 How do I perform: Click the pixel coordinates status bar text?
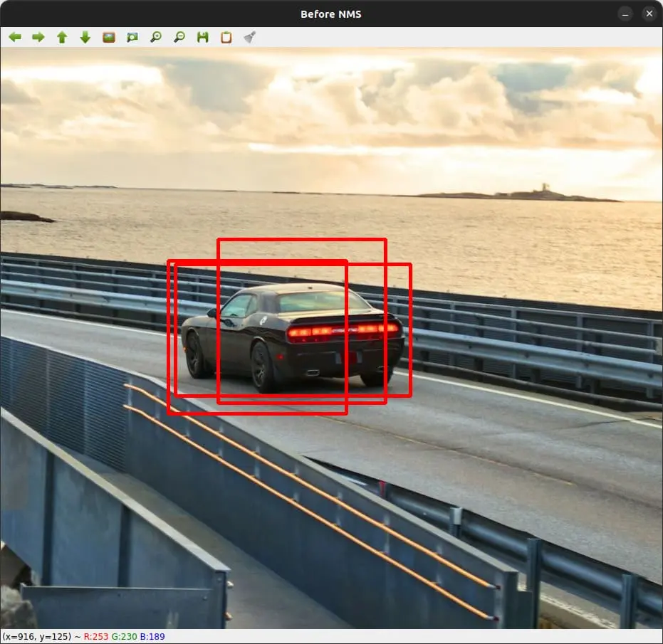pos(83,636)
